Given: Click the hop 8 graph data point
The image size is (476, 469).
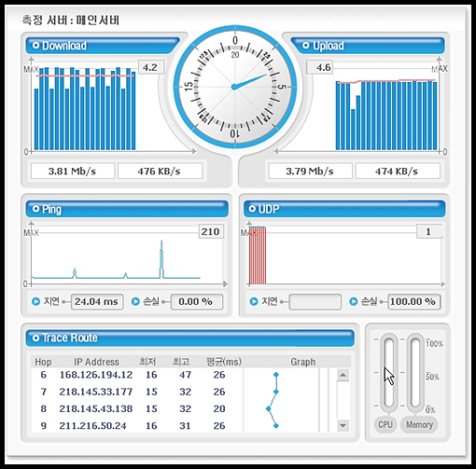Looking at the screenshot, I should click(x=269, y=408).
